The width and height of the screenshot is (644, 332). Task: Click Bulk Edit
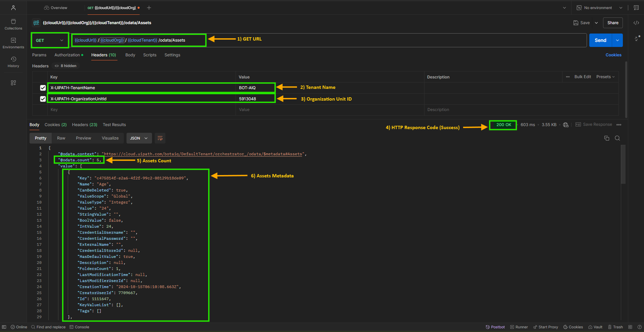coord(583,77)
